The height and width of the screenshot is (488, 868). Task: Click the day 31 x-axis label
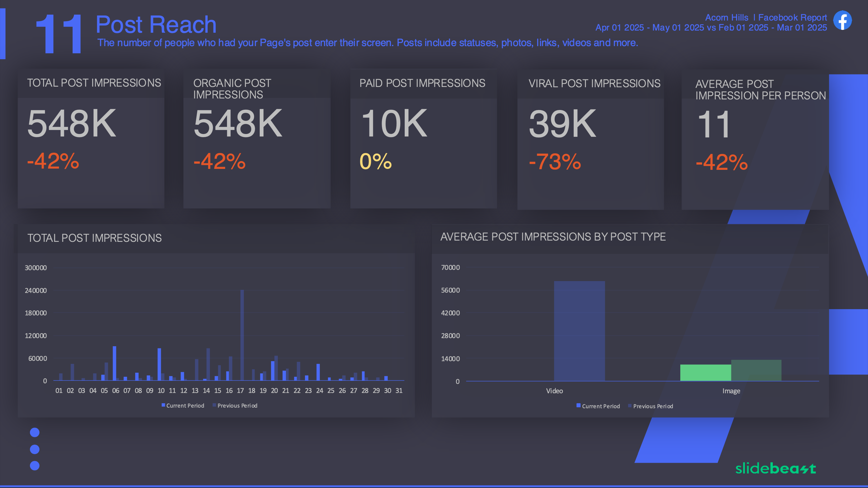click(399, 391)
